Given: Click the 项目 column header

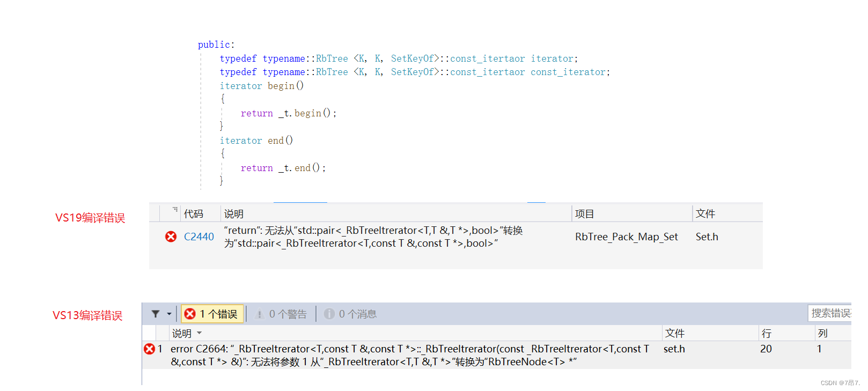Looking at the screenshot, I should point(584,213).
